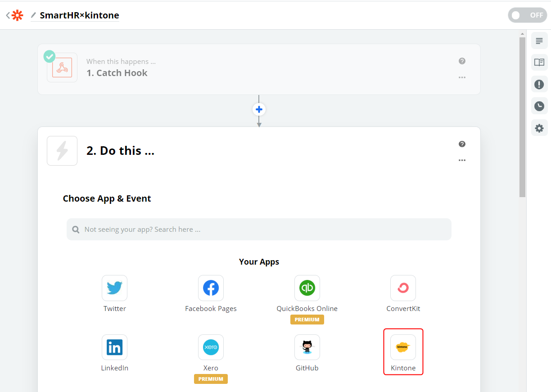The height and width of the screenshot is (392, 551).
Task: Select the Kintone app
Action: point(403,347)
